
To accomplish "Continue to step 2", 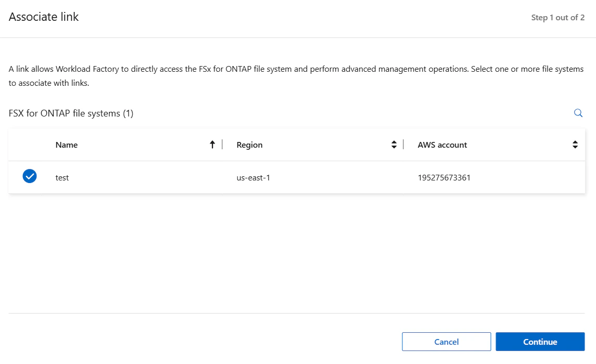I will (x=540, y=342).
